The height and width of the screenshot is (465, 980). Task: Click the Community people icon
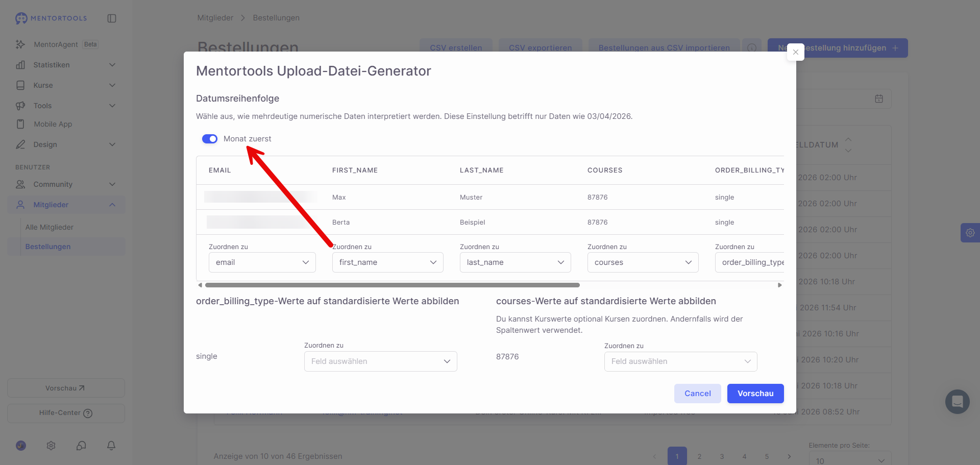point(20,184)
